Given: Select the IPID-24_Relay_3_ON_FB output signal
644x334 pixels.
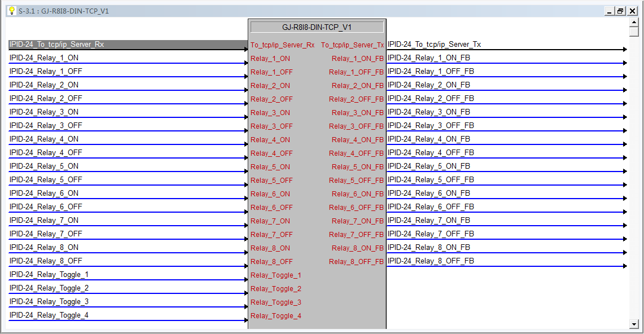Looking at the screenshot, I should pos(506,112).
